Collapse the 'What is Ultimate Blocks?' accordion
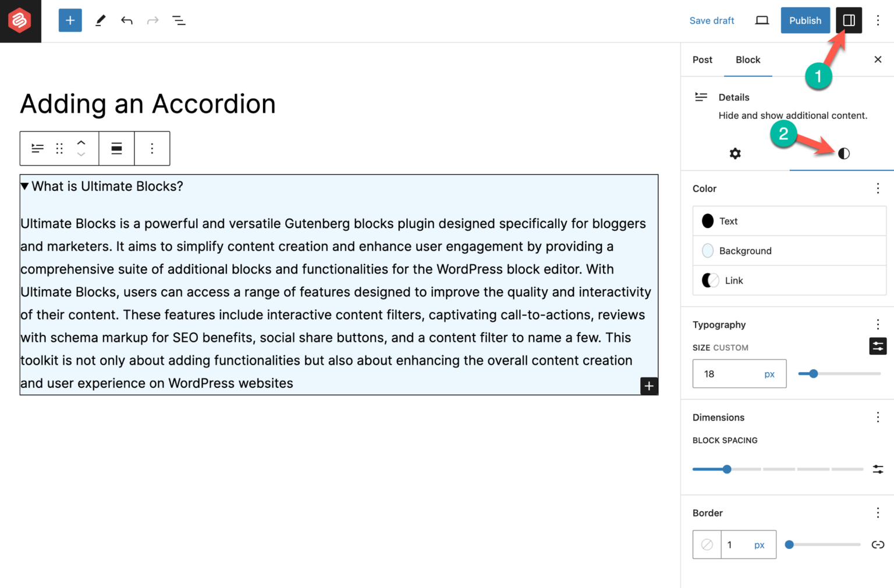This screenshot has height=588, width=894. click(x=24, y=186)
